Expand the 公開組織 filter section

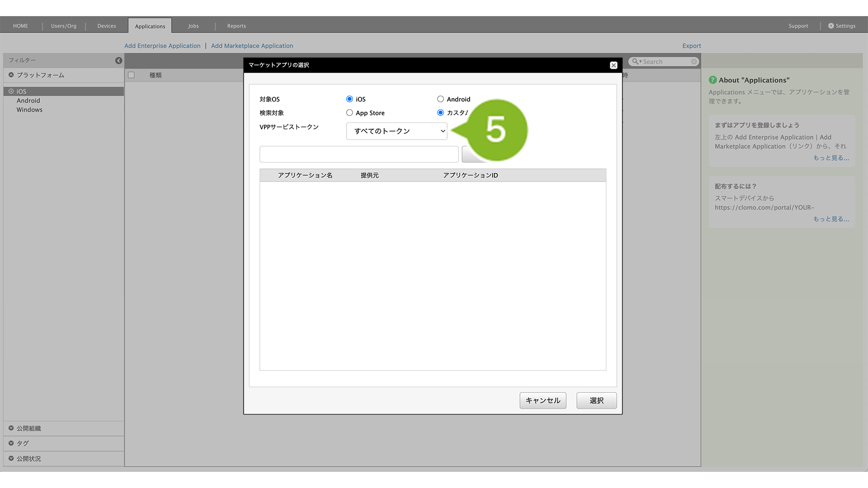tap(11, 428)
